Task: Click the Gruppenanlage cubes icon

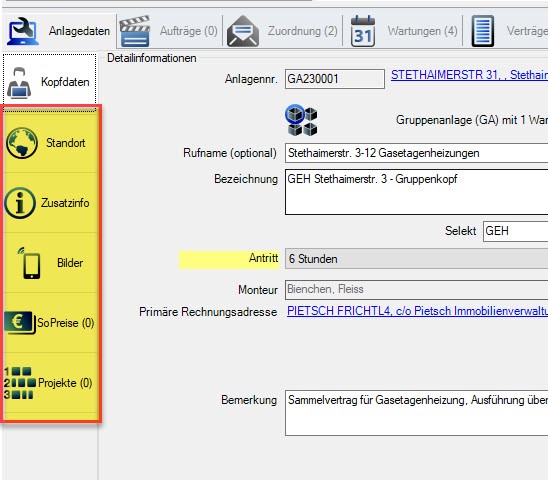Action: click(301, 120)
